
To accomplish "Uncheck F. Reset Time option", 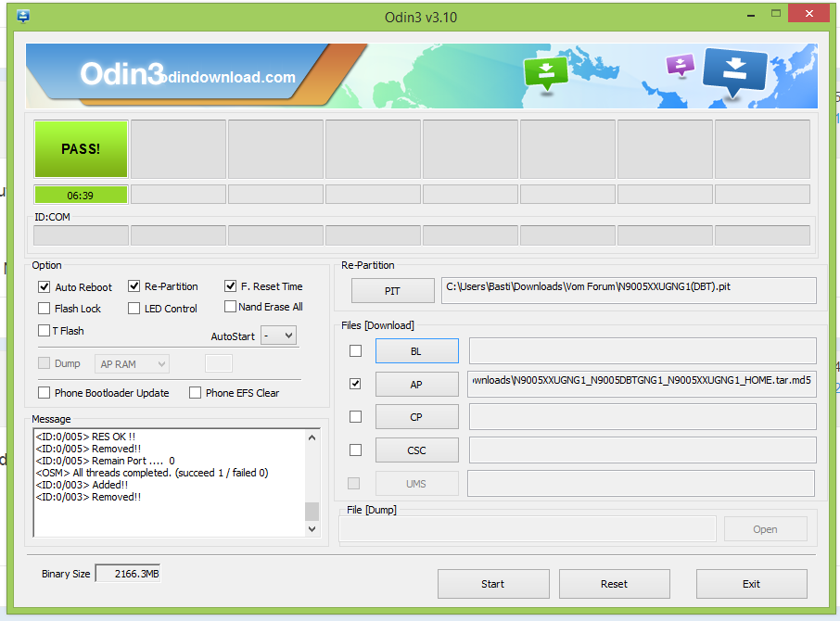I will 230,285.
